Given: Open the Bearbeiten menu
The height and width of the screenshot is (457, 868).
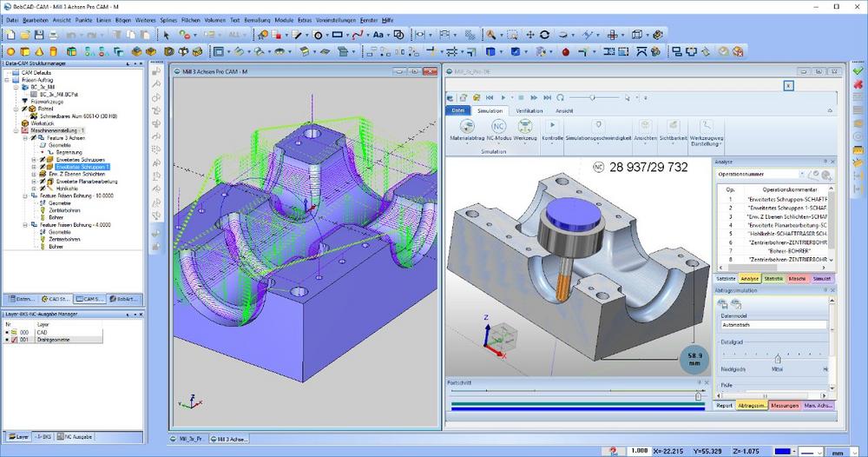Looking at the screenshot, I should (36, 20).
